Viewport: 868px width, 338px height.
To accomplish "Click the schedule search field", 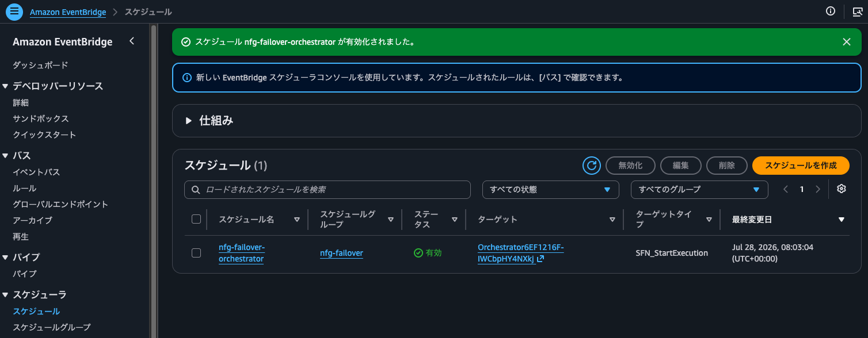I will coord(328,189).
